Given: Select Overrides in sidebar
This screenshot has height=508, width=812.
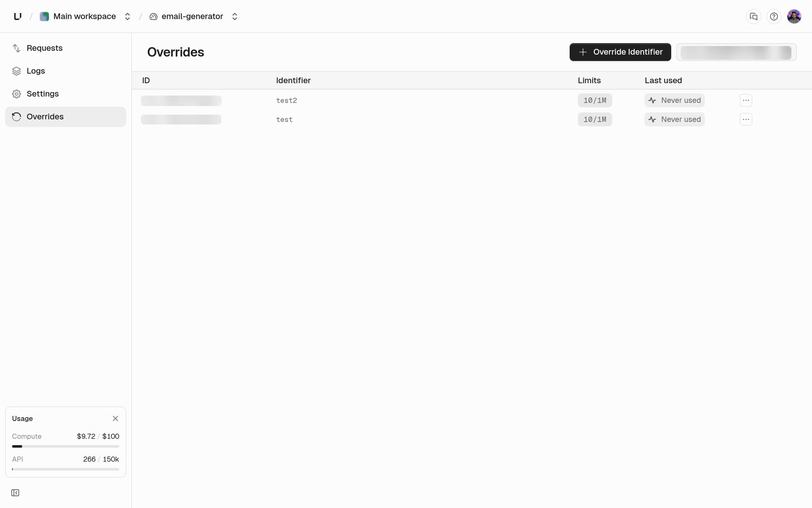Looking at the screenshot, I should point(65,117).
